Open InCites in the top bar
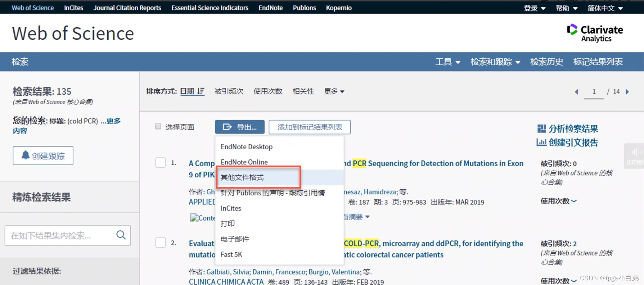The width and height of the screenshot is (644, 285). (x=73, y=8)
